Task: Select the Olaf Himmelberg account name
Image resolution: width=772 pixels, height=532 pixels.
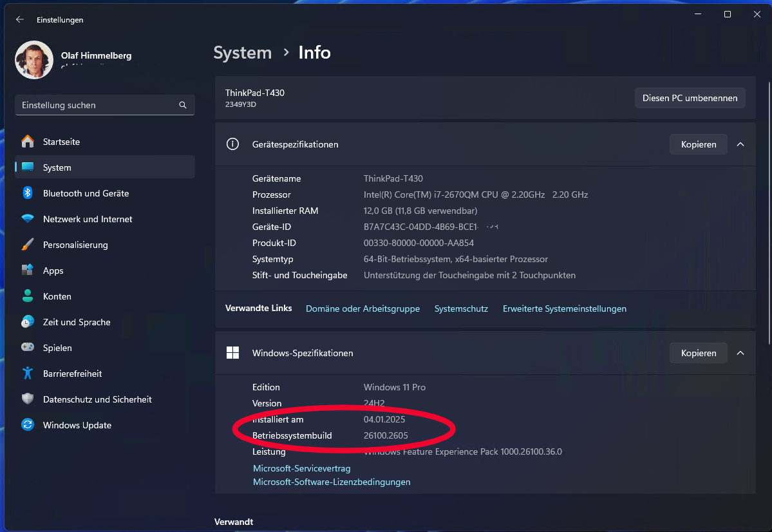Action: point(97,55)
